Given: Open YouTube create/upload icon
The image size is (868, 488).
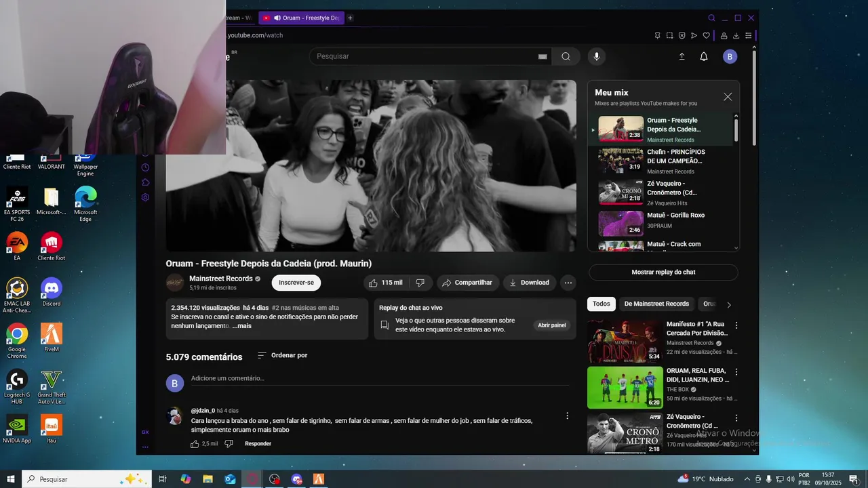Looking at the screenshot, I should (x=682, y=56).
